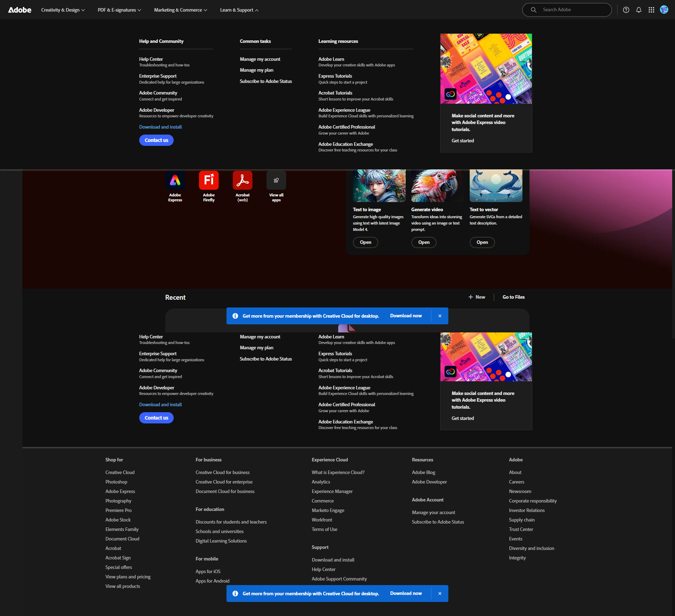Close the desktop banner below the Recent heading

pos(440,316)
